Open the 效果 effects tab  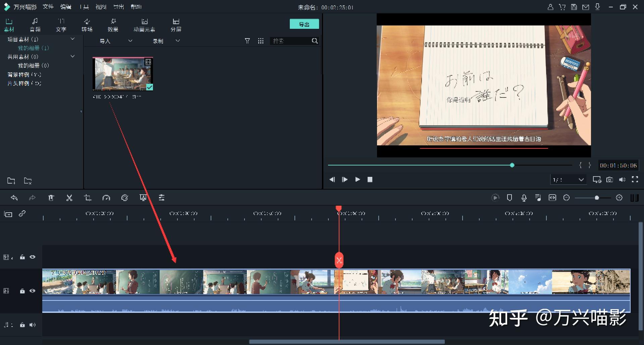(113, 25)
